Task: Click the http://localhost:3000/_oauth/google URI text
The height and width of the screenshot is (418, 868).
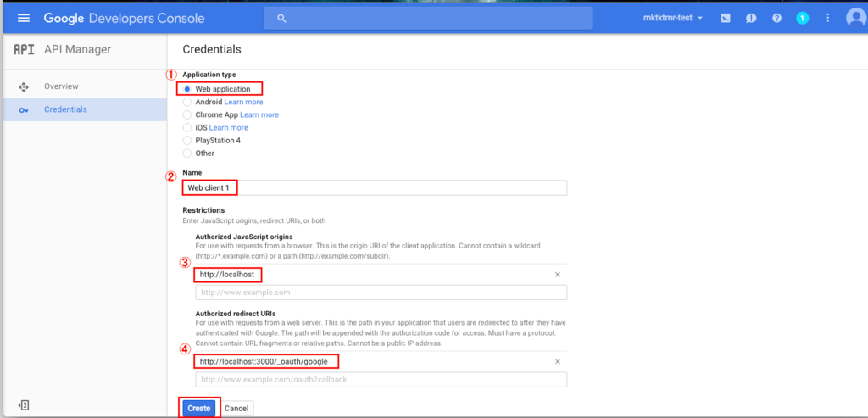Action: pos(264,361)
